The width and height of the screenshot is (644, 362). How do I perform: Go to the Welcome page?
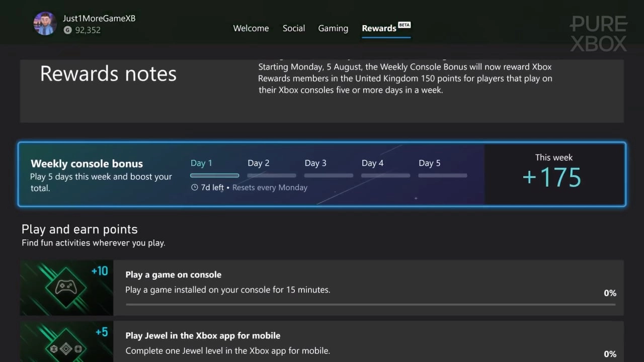(251, 29)
